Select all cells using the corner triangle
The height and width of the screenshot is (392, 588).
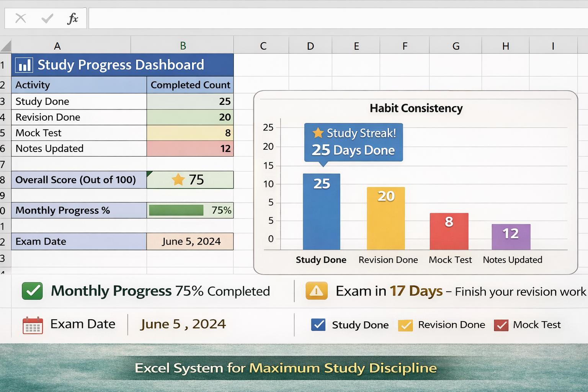(6, 47)
